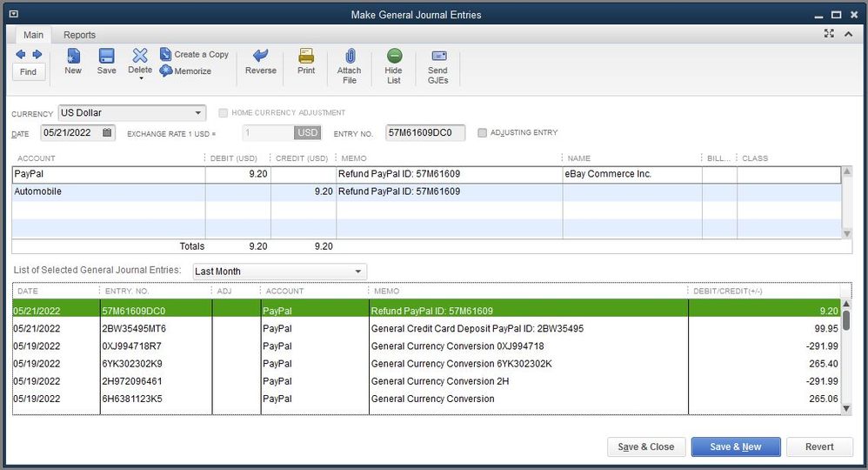The height and width of the screenshot is (470, 868).
Task: Click the Save disk icon
Action: (106, 57)
